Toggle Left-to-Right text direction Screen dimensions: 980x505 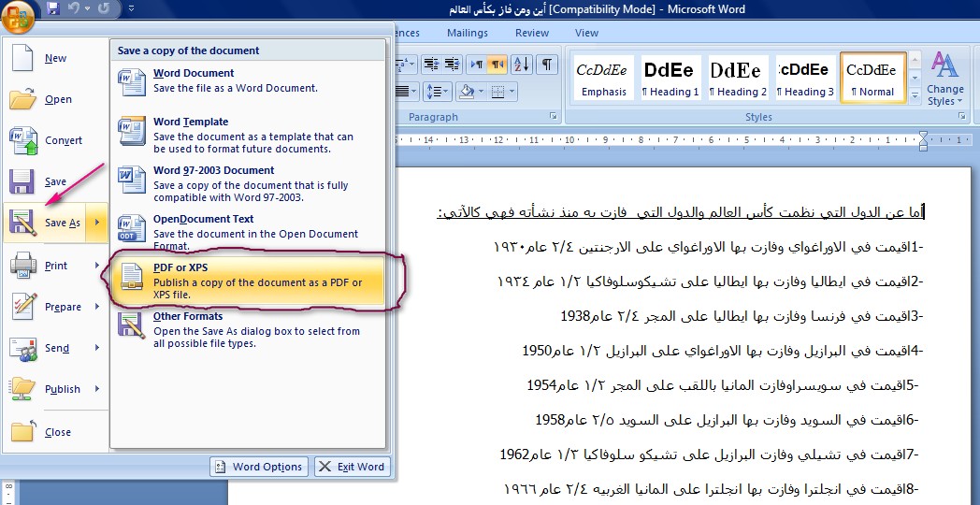pyautogui.click(x=476, y=64)
